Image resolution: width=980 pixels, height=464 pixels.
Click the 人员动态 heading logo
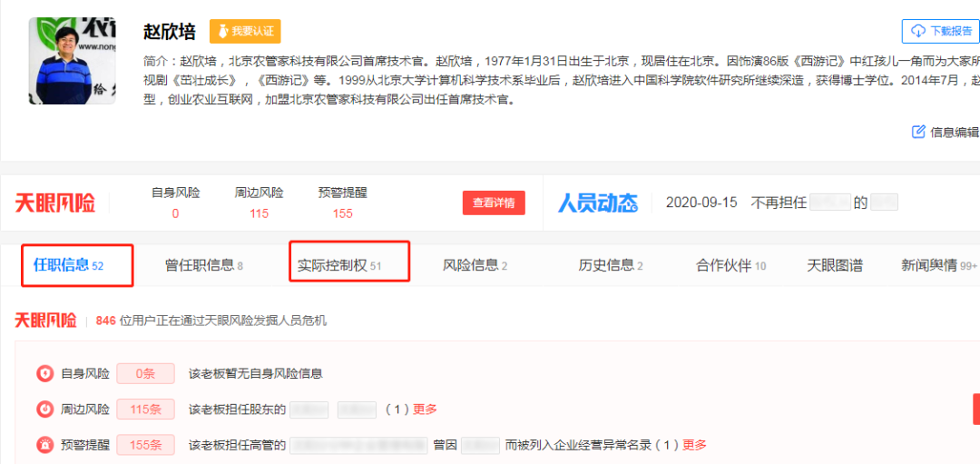[598, 202]
